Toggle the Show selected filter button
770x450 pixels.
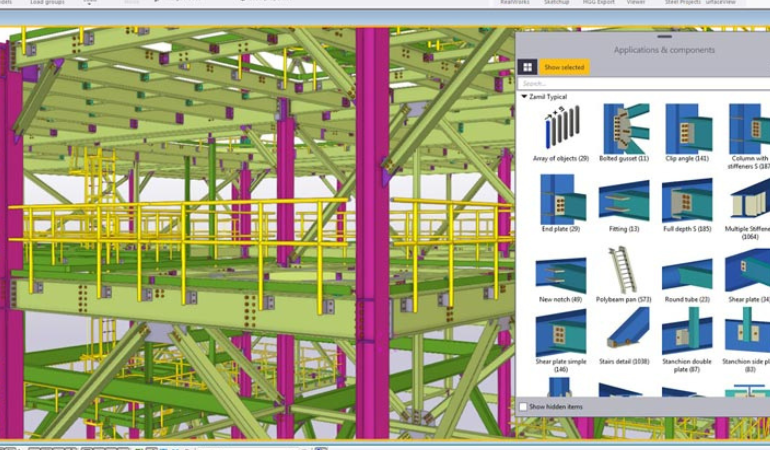click(x=564, y=67)
